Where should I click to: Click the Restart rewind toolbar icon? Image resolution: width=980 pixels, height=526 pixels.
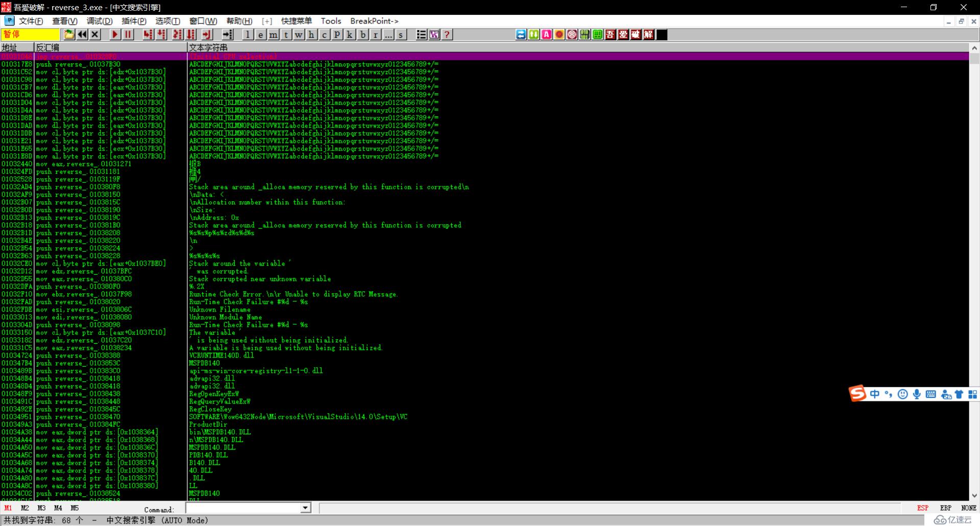point(82,34)
